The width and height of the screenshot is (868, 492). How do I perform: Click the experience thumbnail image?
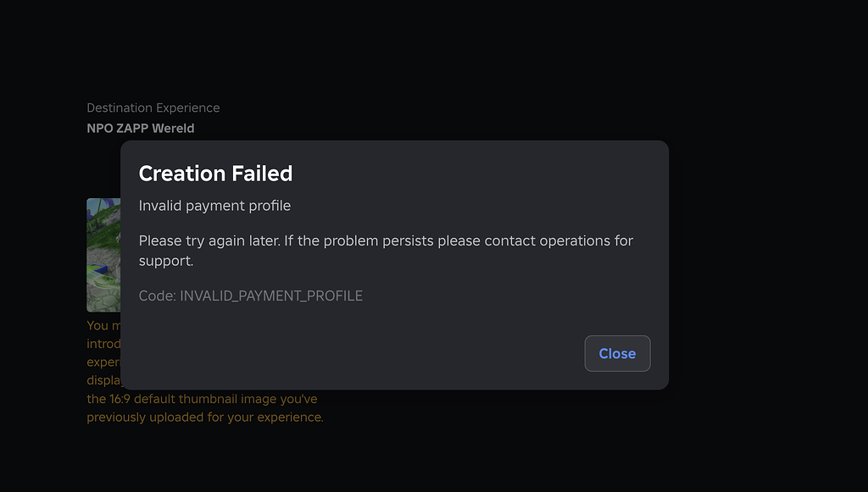[102, 255]
